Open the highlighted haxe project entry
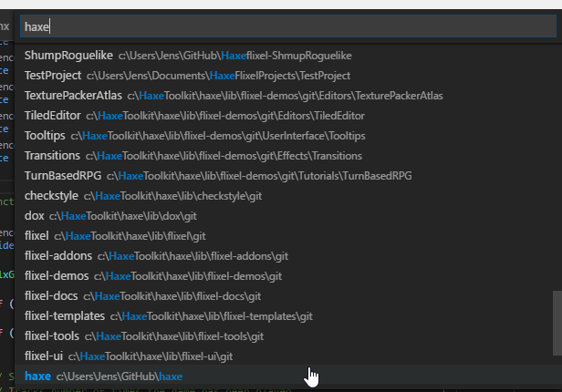 pyautogui.click(x=288, y=376)
